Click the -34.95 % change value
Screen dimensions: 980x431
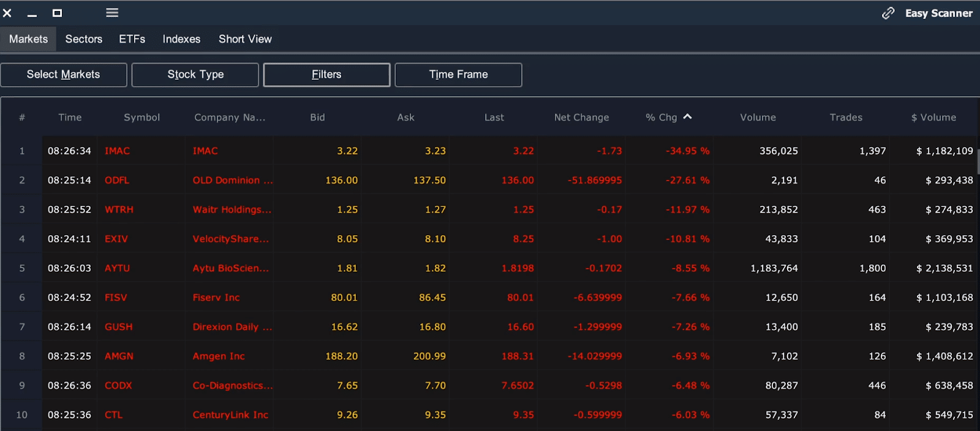688,151
